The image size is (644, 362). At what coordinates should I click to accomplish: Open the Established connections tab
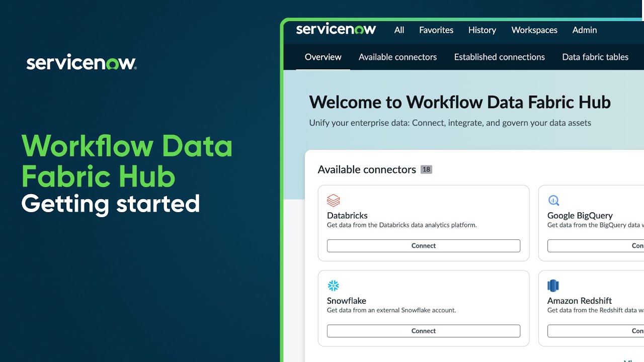point(499,57)
